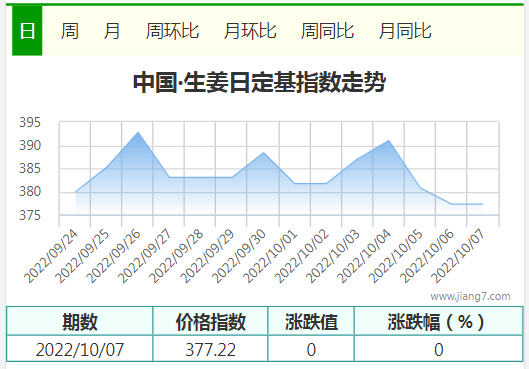Viewport: 529px width, 369px height.
Task: Click the 2022/10/04 peak data point
Action: [x=389, y=140]
